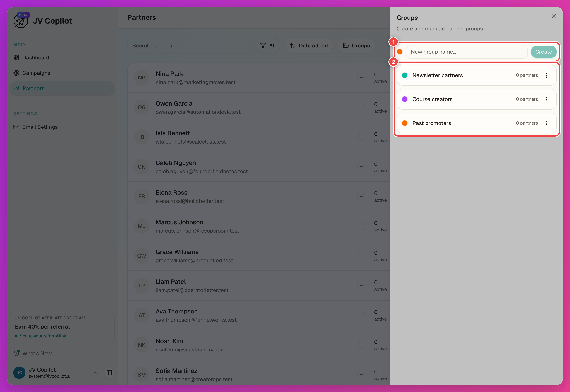Click the plus icon for Ava Thompson
Image resolution: width=570 pixels, height=392 pixels.
point(361,315)
